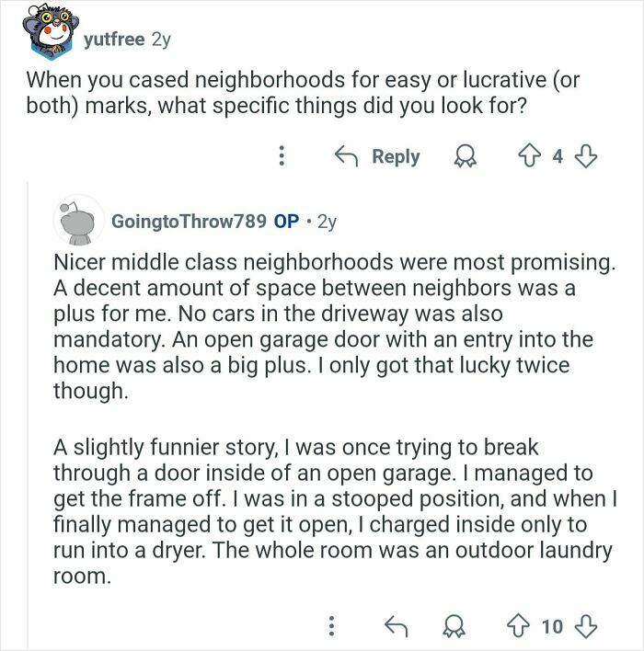The height and width of the screenshot is (651, 644).
Task: Click the blue OP badge
Action: tap(286, 222)
